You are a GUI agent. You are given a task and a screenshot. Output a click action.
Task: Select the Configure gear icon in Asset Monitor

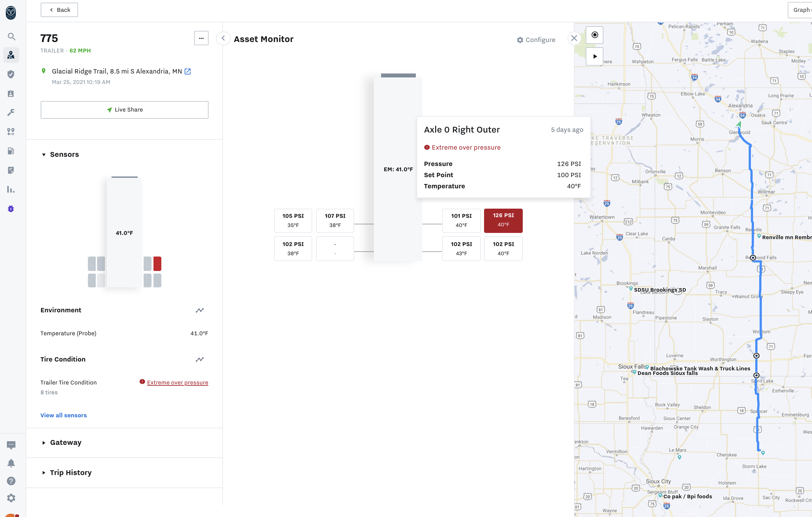pyautogui.click(x=519, y=40)
